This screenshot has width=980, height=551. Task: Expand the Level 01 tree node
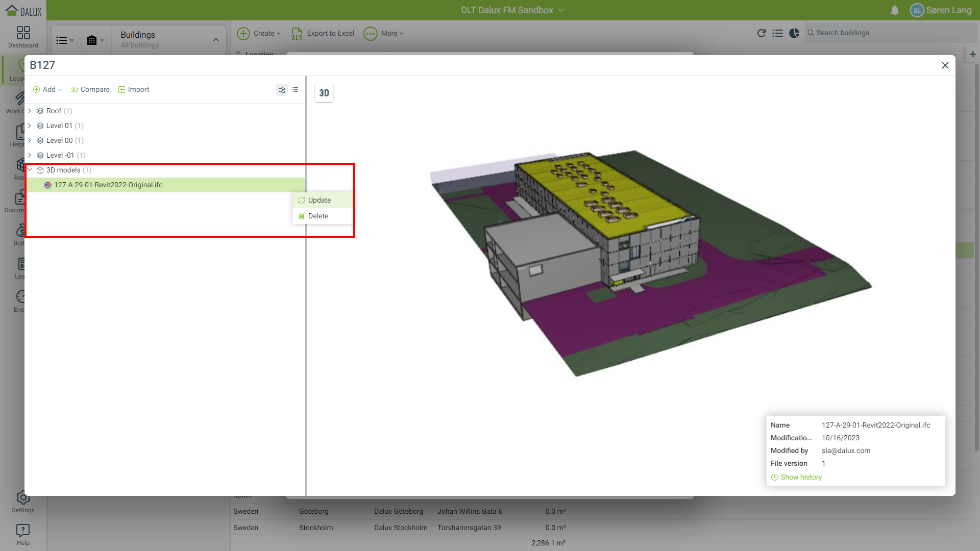click(x=30, y=126)
